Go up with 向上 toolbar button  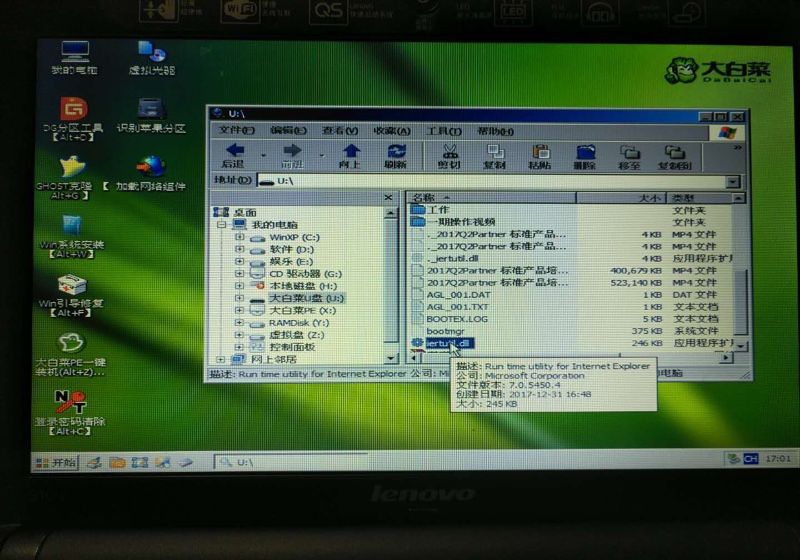(351, 156)
